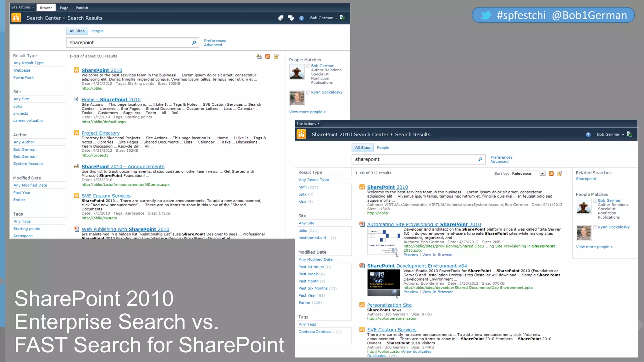This screenshot has width=644, height=362.
Task: Click user status icon in FAST Search header
Action: [629, 134]
